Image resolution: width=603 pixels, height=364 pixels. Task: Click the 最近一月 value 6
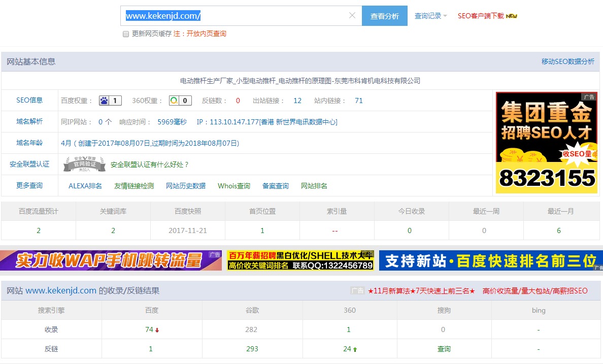pyautogui.click(x=559, y=230)
